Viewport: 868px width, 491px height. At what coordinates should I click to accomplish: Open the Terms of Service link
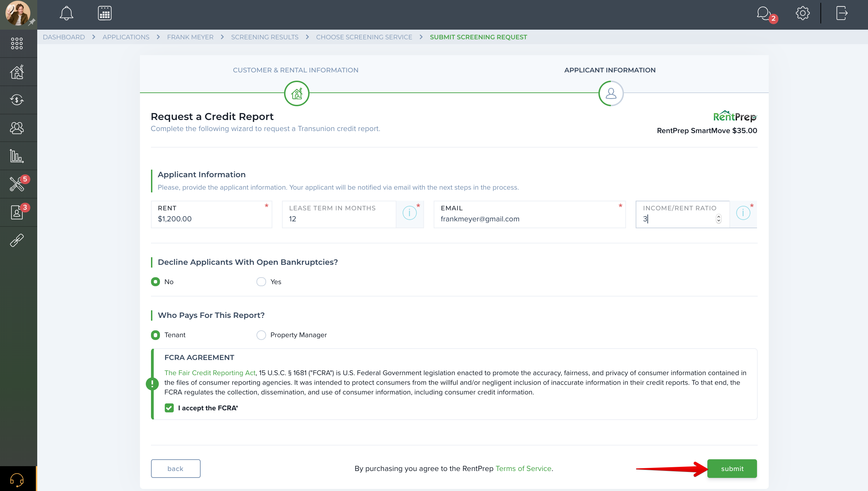click(523, 468)
